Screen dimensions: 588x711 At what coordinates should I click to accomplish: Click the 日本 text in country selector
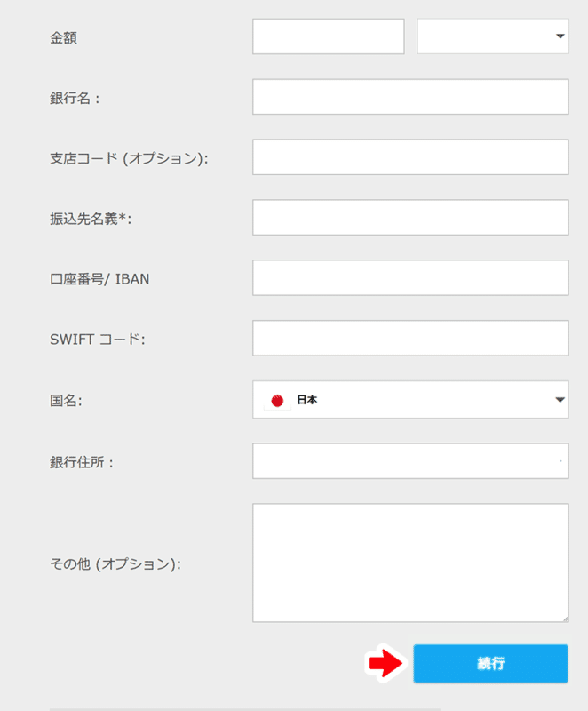coord(306,400)
